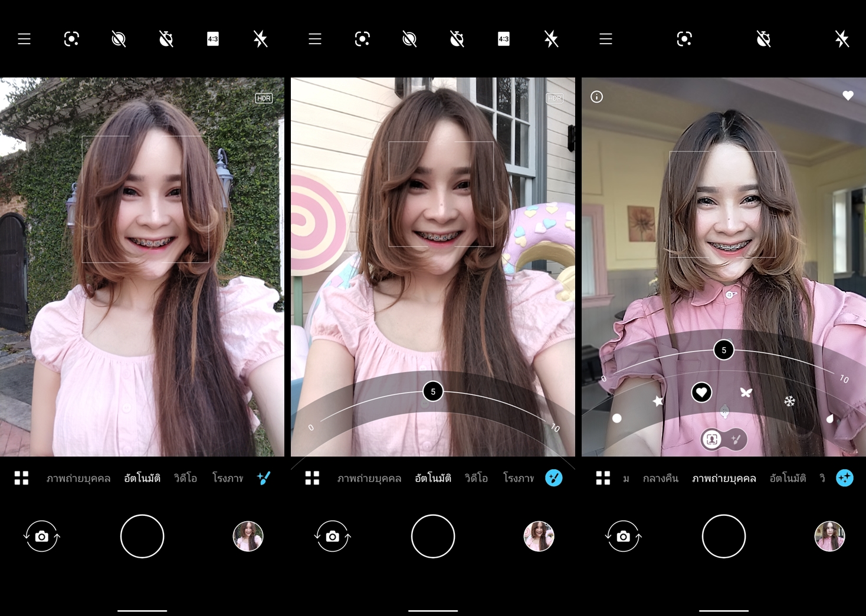The width and height of the screenshot is (866, 616).
Task: Open the gallery thumbnail on the middle screen
Action: point(539,536)
